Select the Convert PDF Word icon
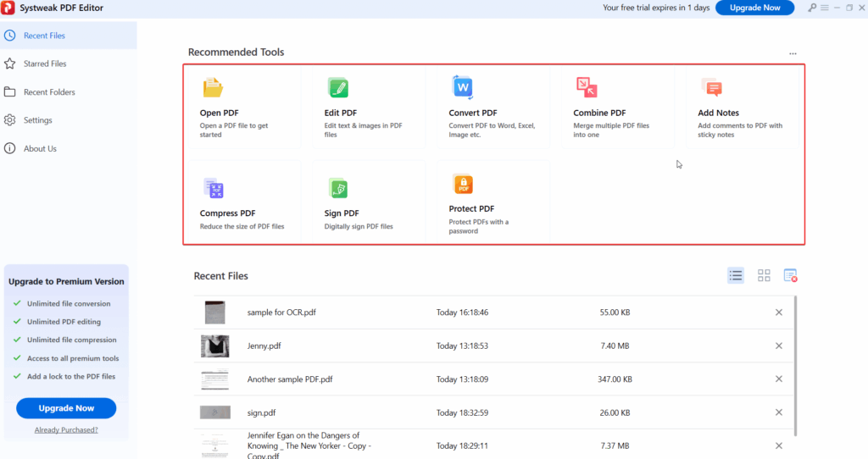Viewport: 868px width, 459px height. tap(463, 87)
